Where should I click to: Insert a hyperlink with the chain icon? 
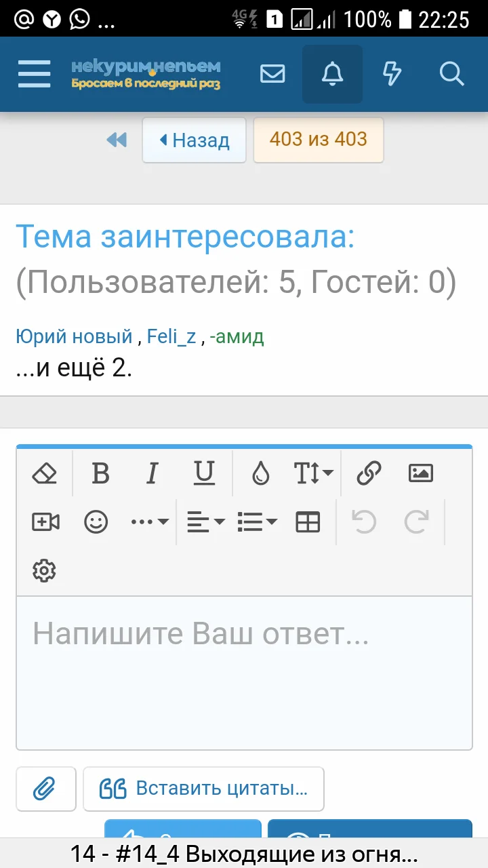click(369, 473)
